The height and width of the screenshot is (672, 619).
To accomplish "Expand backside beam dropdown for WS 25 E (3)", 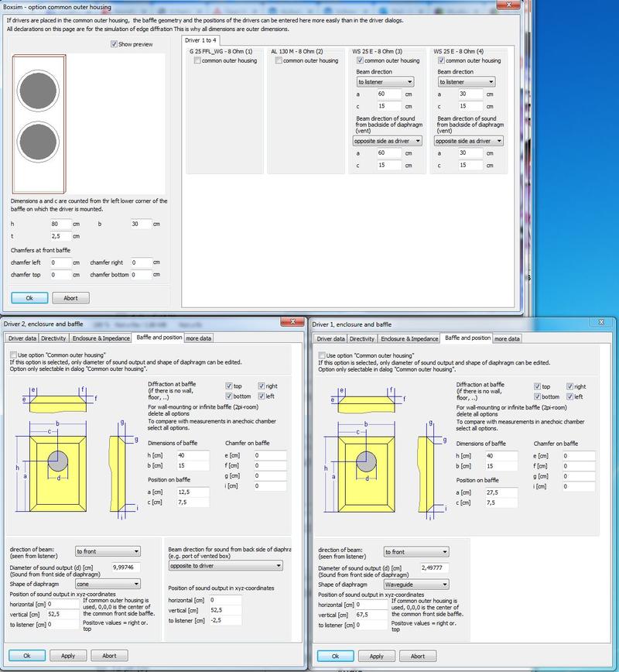I will point(388,141).
